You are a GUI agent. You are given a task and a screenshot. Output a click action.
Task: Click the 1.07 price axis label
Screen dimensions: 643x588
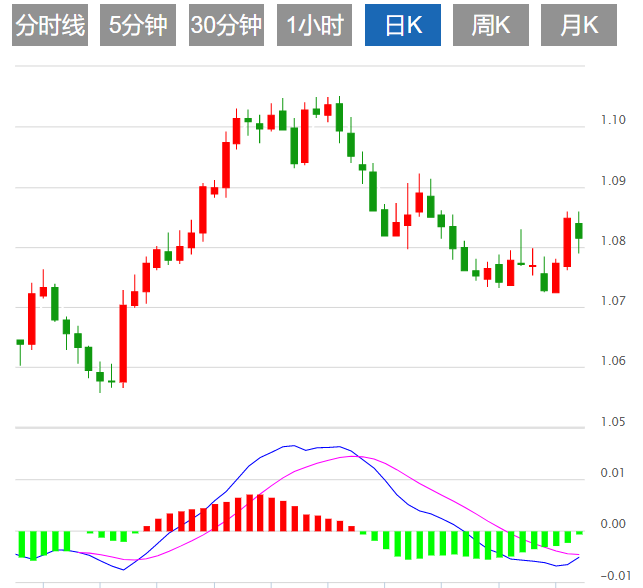(613, 301)
